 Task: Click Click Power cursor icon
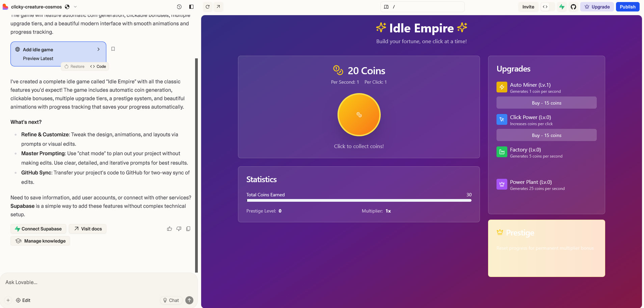(x=502, y=119)
